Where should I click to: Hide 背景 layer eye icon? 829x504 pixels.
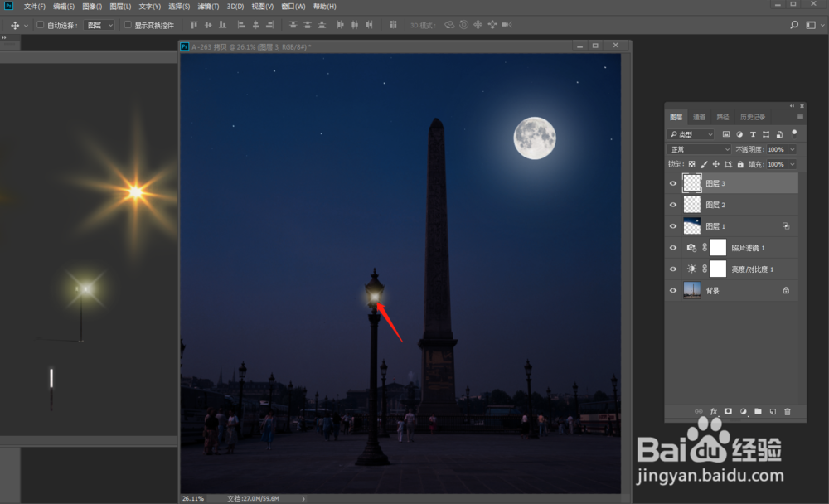673,290
